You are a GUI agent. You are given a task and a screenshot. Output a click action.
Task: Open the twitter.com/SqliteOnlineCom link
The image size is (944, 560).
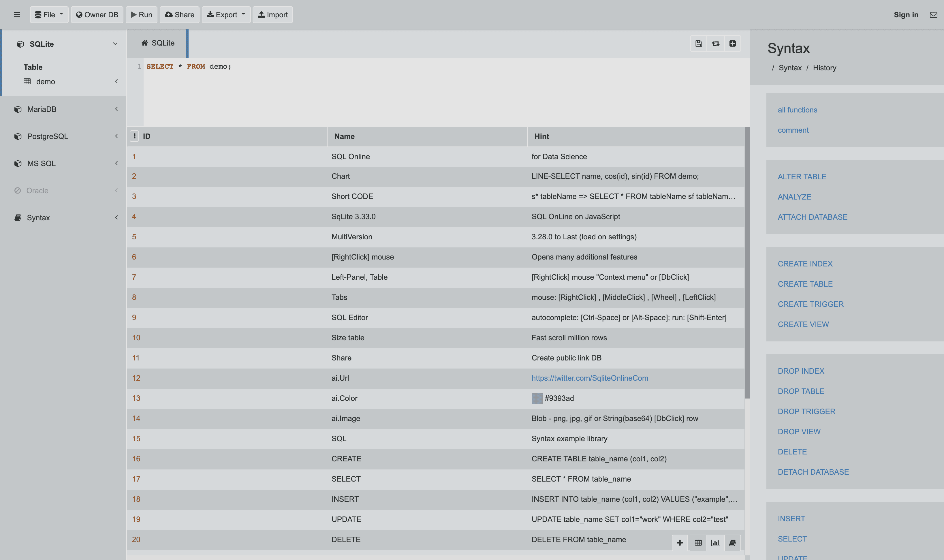pos(589,378)
